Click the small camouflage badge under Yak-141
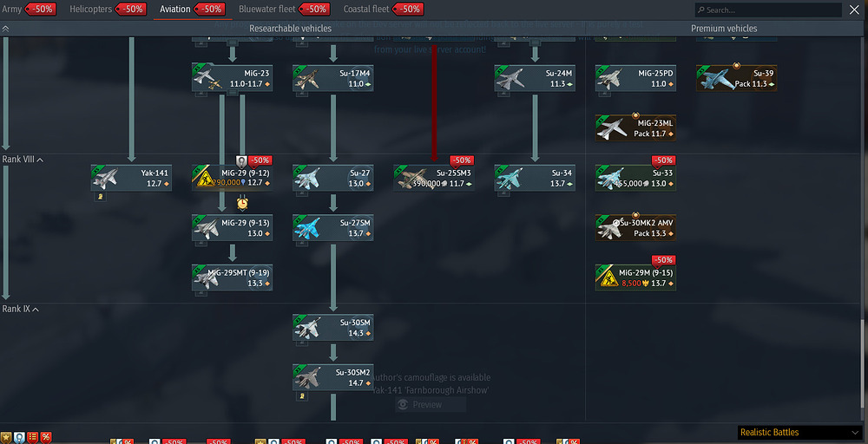 point(100,197)
